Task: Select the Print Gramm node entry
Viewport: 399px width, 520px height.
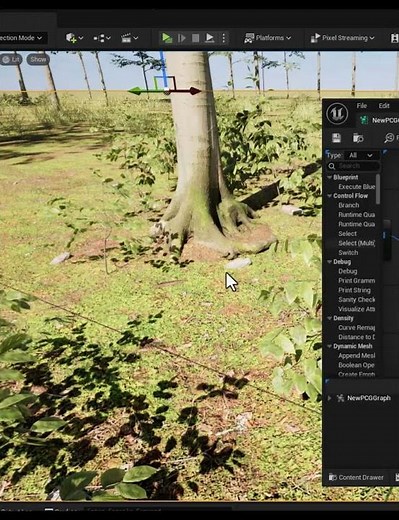Action: (356, 281)
